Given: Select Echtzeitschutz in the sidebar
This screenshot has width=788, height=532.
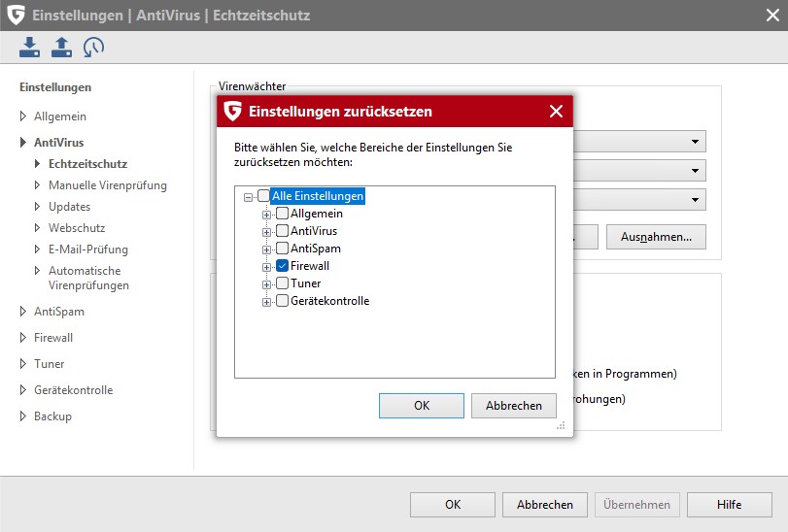Looking at the screenshot, I should (x=88, y=164).
